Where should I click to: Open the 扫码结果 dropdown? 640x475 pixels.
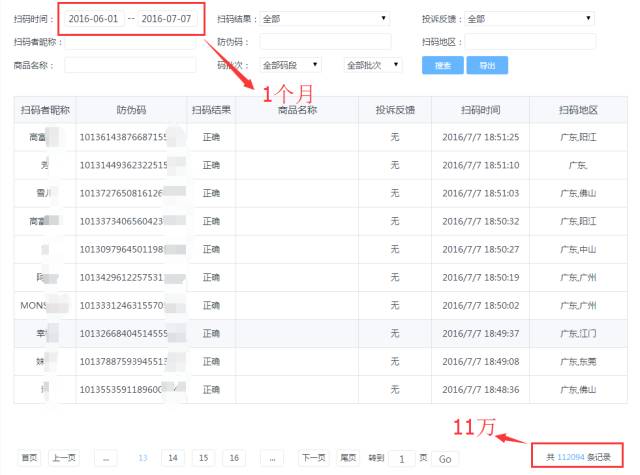coord(324,19)
